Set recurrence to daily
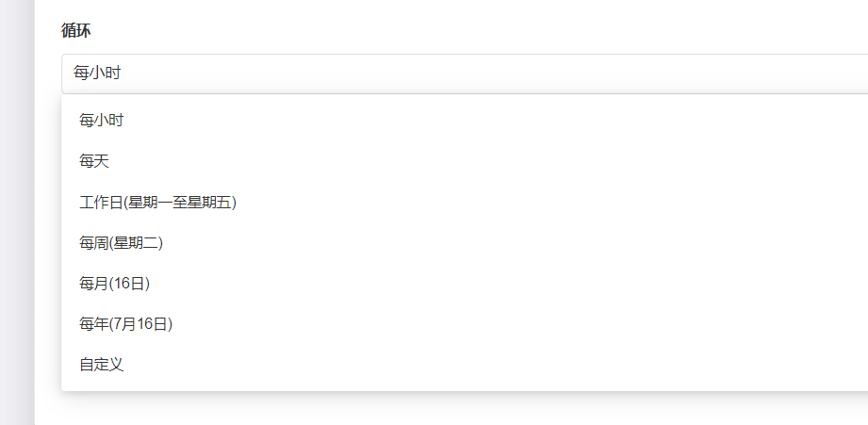This screenshot has height=425, width=868. [x=94, y=161]
